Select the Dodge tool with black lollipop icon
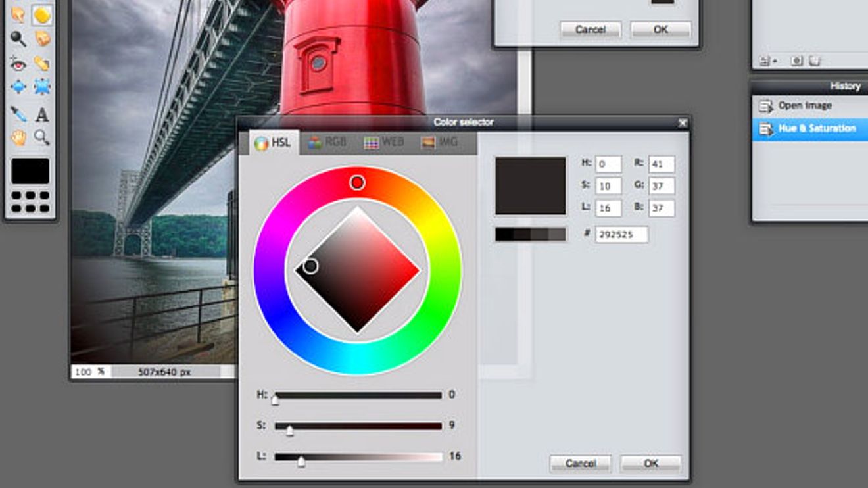 tap(18, 39)
